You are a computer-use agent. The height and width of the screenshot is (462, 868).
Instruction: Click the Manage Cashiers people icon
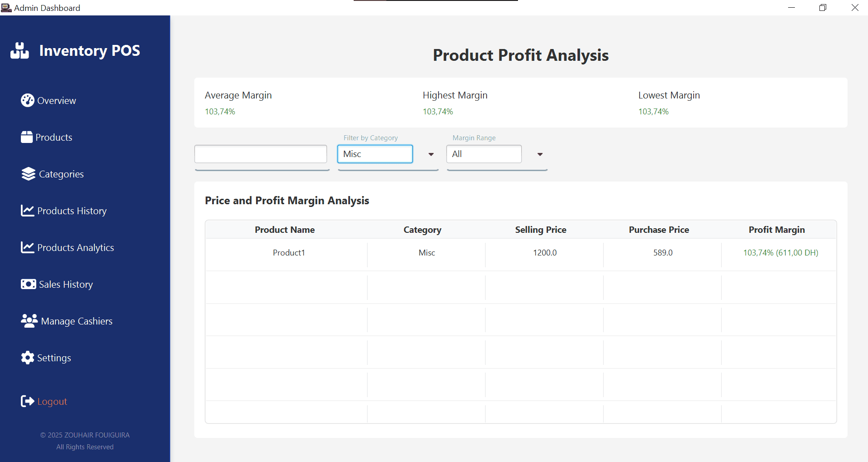pos(29,321)
